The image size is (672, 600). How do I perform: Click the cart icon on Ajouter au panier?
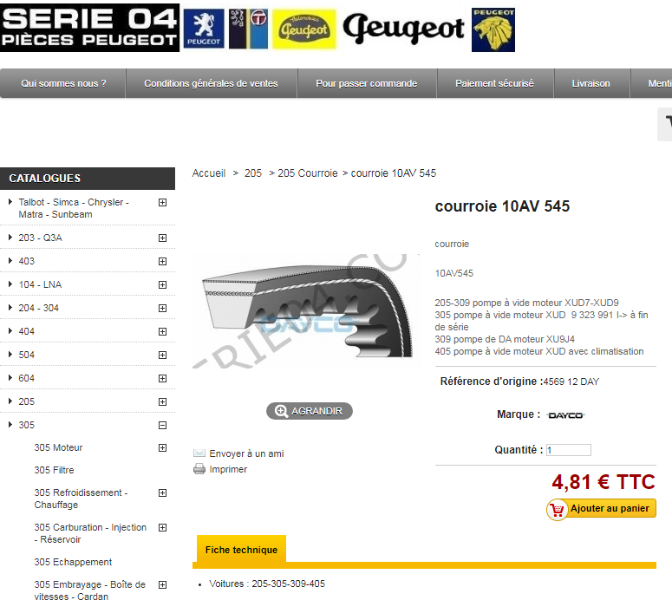point(557,510)
